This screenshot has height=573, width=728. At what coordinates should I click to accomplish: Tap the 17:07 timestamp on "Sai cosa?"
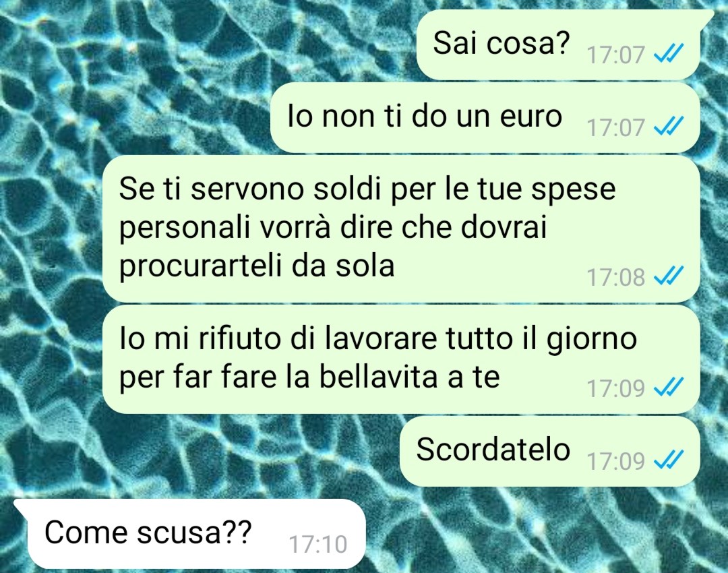pos(615,55)
